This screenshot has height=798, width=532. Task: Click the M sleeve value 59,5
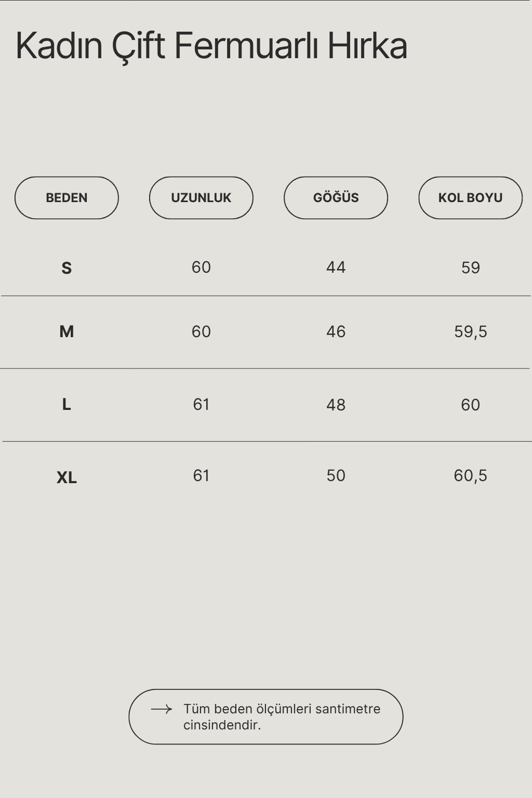[470, 331]
